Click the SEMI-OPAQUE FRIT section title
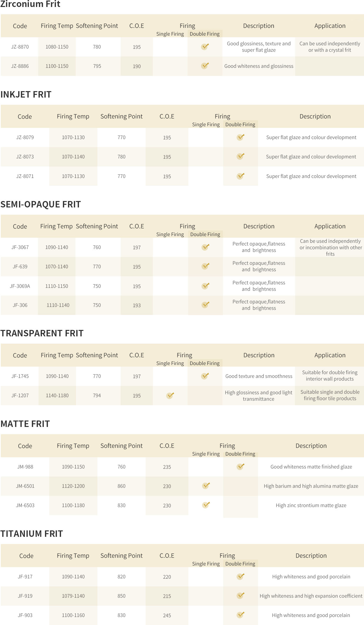Screen dimensions: 364x625 coord(40,204)
